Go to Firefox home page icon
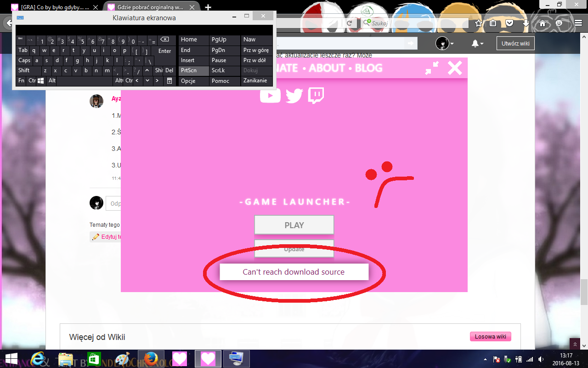Image resolution: width=588 pixels, height=368 pixels. (542, 23)
